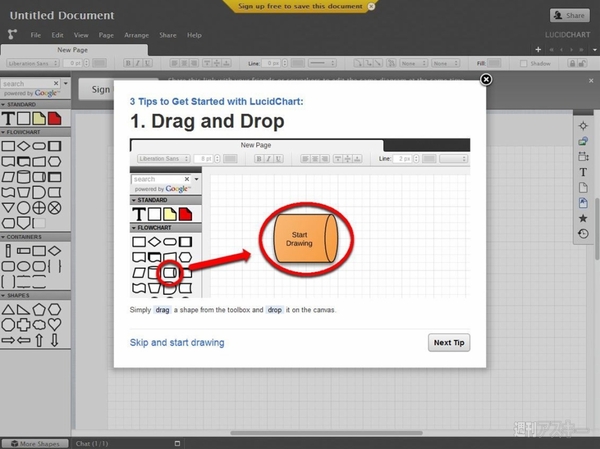Open the T text options in right dock
This screenshot has height=449, width=600.
click(583, 172)
